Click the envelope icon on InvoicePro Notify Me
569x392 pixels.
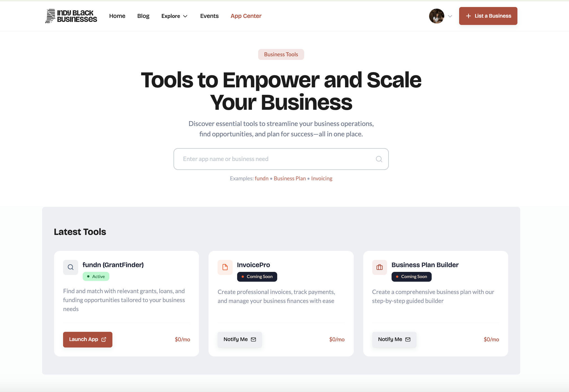(x=254, y=339)
